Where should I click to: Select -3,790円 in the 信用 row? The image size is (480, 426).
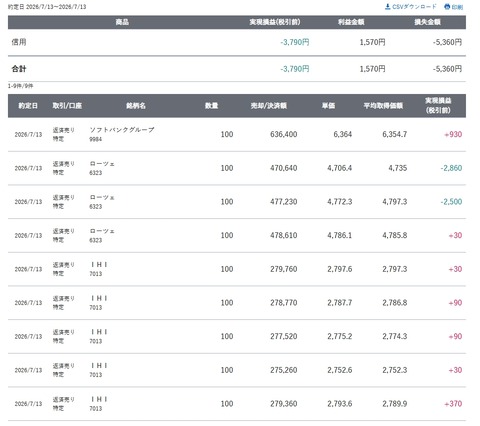coord(295,42)
